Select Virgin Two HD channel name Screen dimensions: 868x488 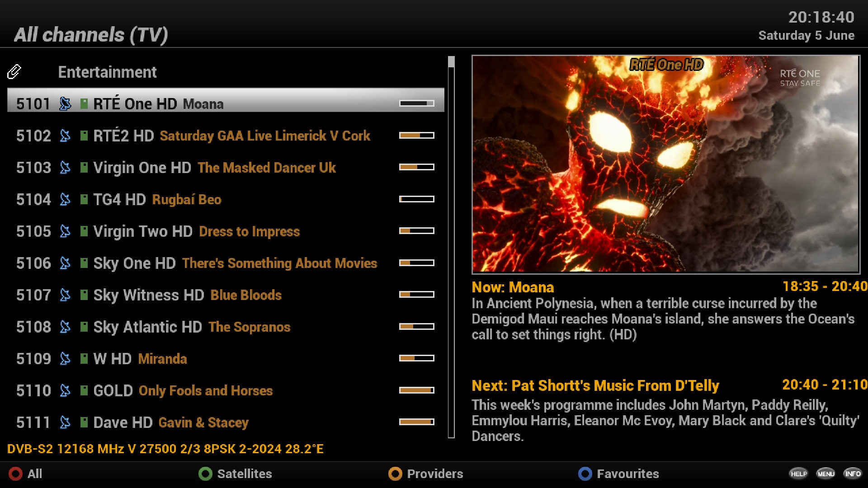pyautogui.click(x=143, y=231)
